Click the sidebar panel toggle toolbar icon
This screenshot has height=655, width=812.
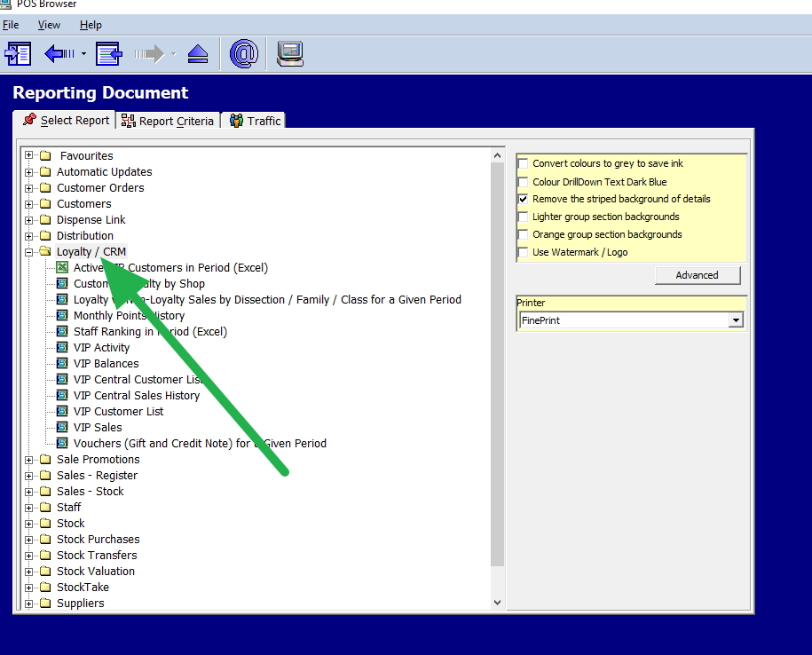(x=18, y=53)
